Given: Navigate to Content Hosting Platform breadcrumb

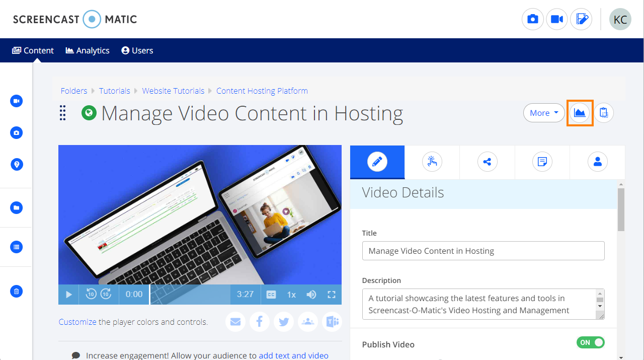Looking at the screenshot, I should pyautogui.click(x=262, y=91).
